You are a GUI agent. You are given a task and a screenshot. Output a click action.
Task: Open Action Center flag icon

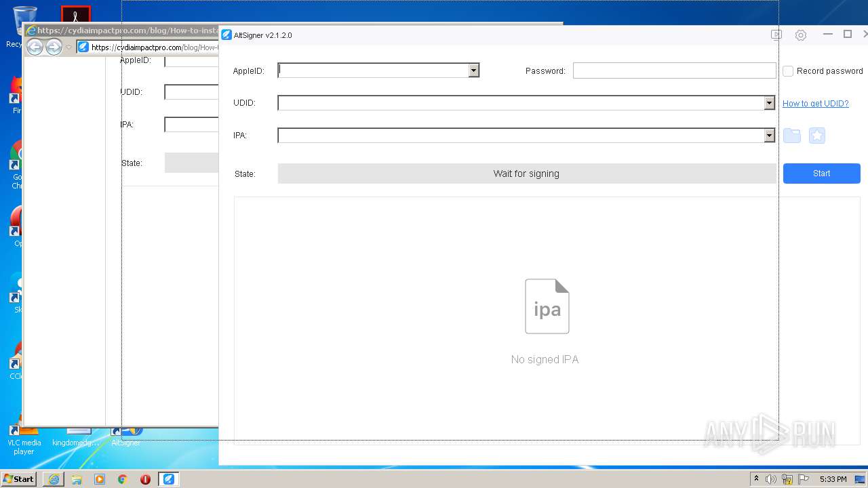point(803,479)
